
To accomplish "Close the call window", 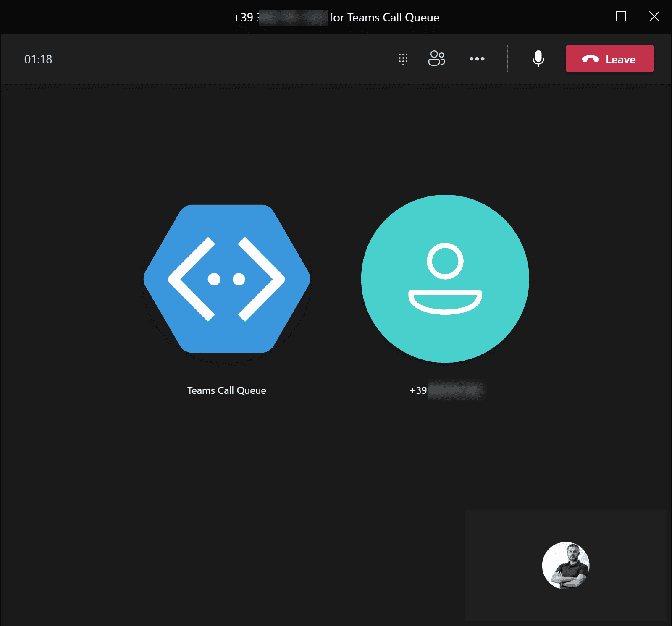I will pos(654,17).
